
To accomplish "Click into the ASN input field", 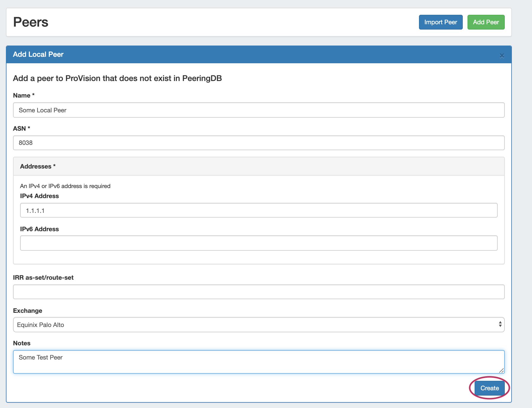I will tap(258, 143).
